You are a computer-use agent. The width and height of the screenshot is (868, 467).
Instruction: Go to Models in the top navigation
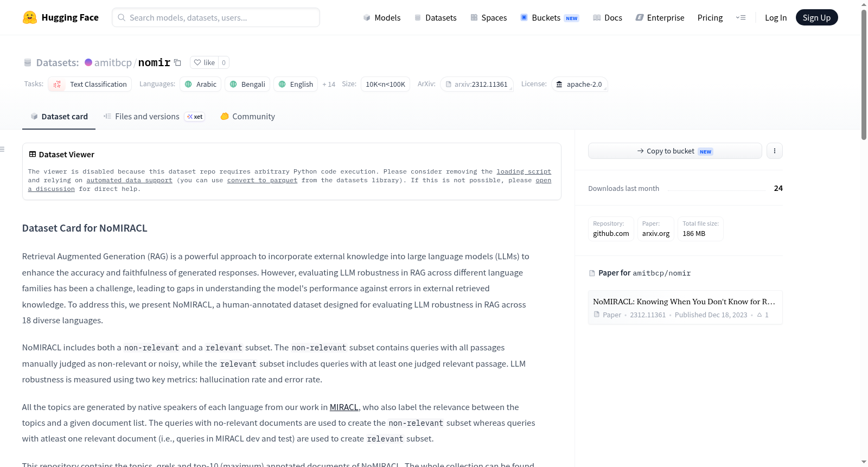pos(382,17)
